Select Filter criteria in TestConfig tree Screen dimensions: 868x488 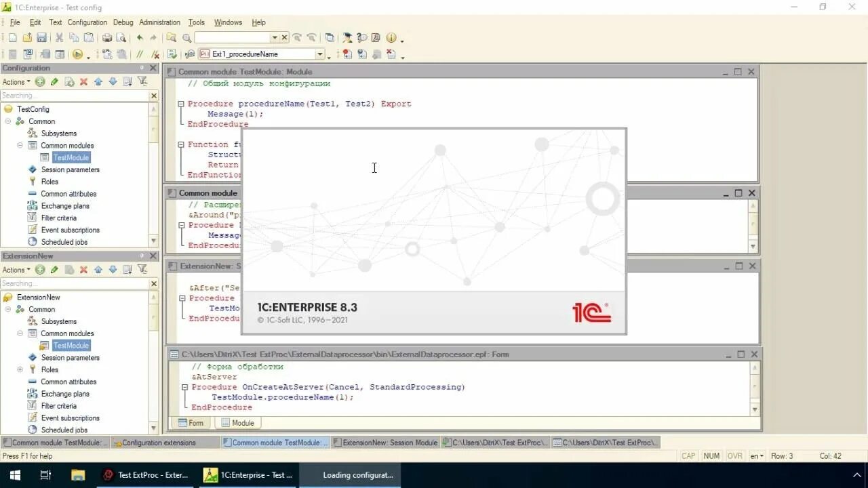pyautogui.click(x=58, y=218)
